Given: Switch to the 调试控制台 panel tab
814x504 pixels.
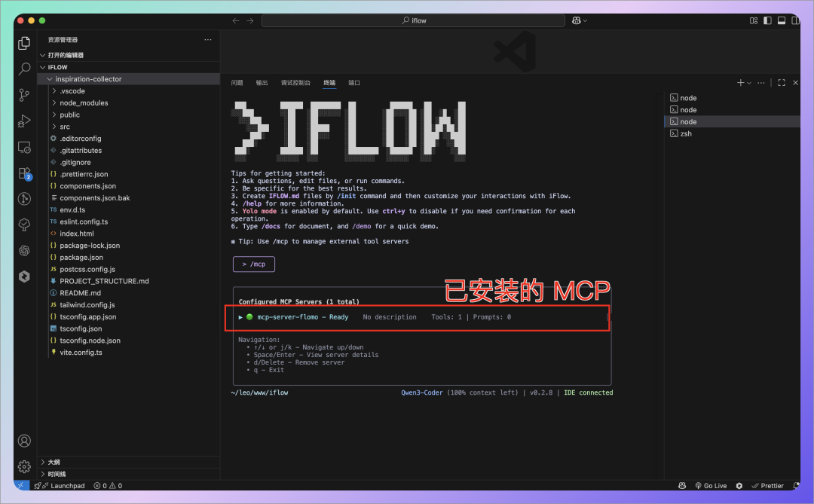Looking at the screenshot, I should click(x=295, y=83).
